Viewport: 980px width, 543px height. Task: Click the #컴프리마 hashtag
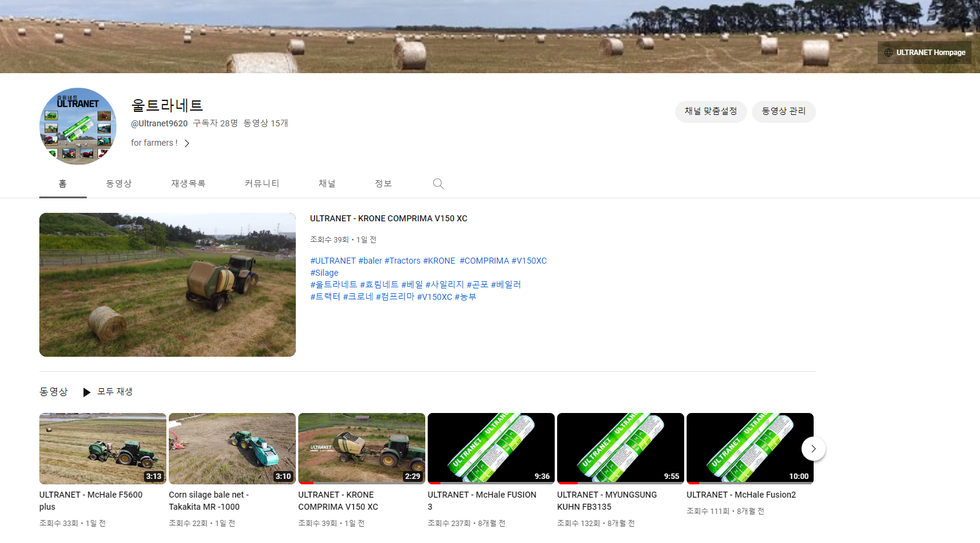click(395, 296)
